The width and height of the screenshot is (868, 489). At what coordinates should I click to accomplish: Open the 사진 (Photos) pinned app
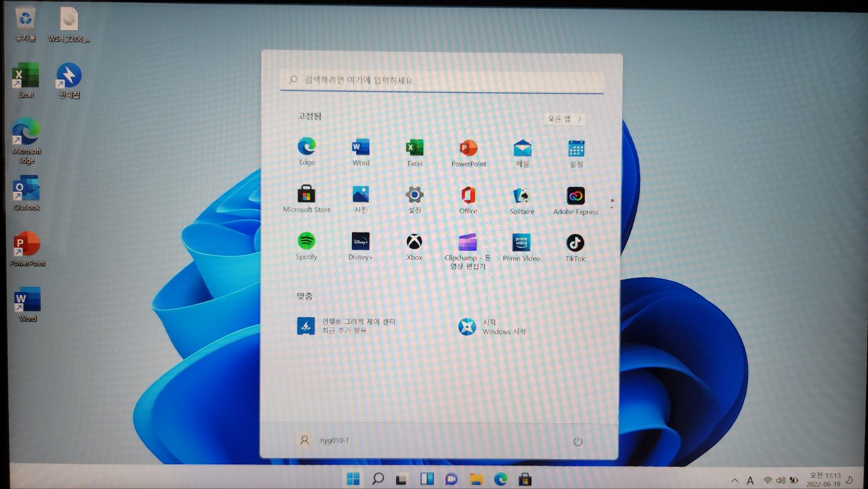[360, 200]
